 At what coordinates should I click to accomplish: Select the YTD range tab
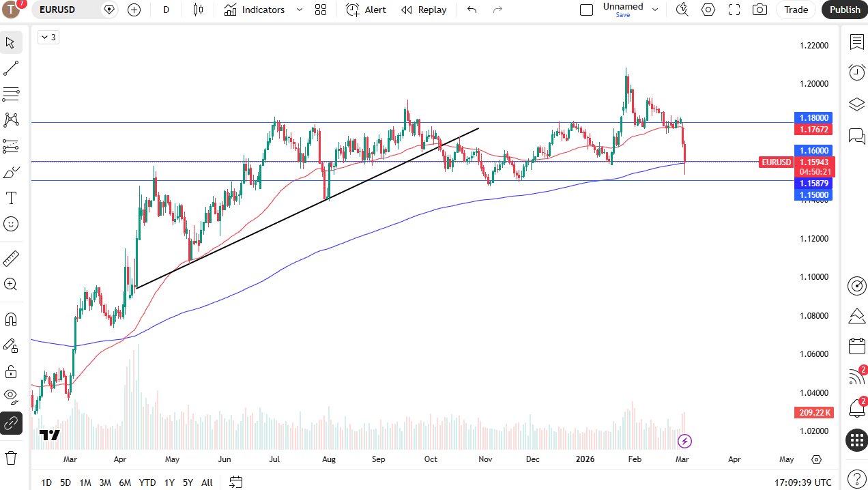147,482
